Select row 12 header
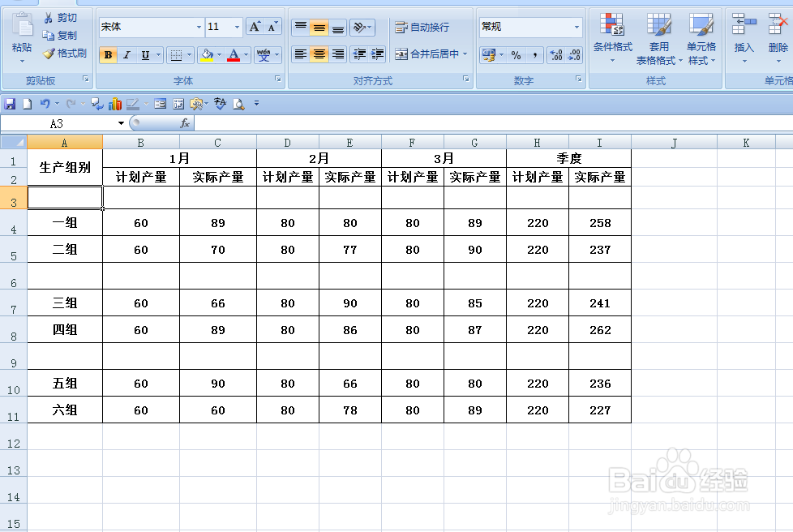This screenshot has height=532, width=793. [14, 437]
